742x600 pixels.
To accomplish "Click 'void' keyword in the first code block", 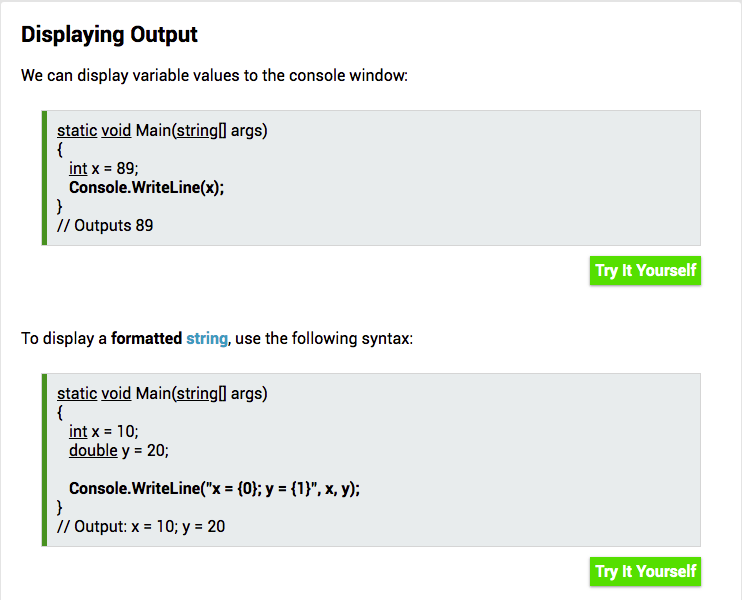I will pyautogui.click(x=117, y=130).
